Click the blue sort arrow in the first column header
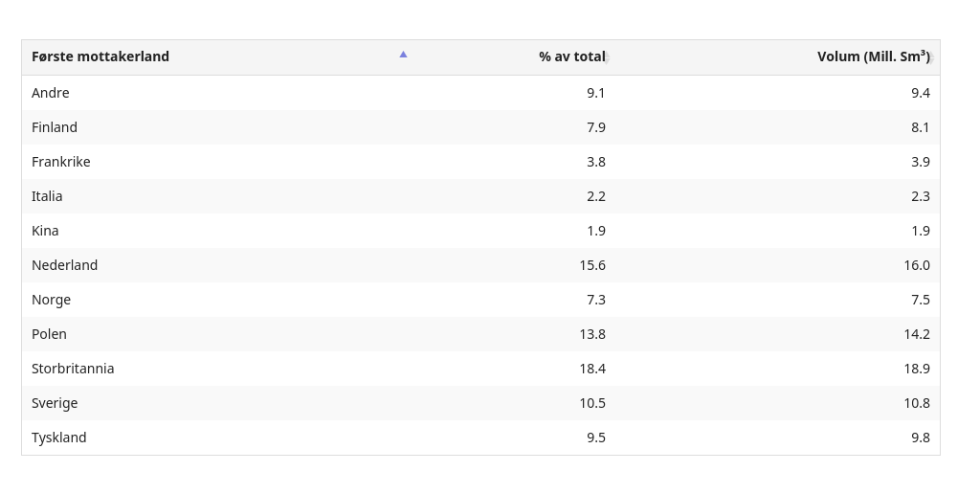Screen dimensions: 980x494 (x=403, y=55)
